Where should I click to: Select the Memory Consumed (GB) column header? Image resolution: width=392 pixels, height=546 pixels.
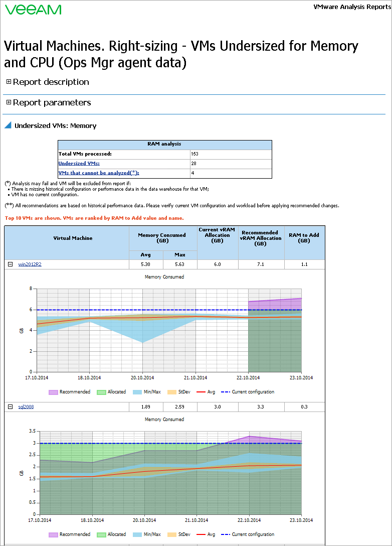click(x=163, y=238)
